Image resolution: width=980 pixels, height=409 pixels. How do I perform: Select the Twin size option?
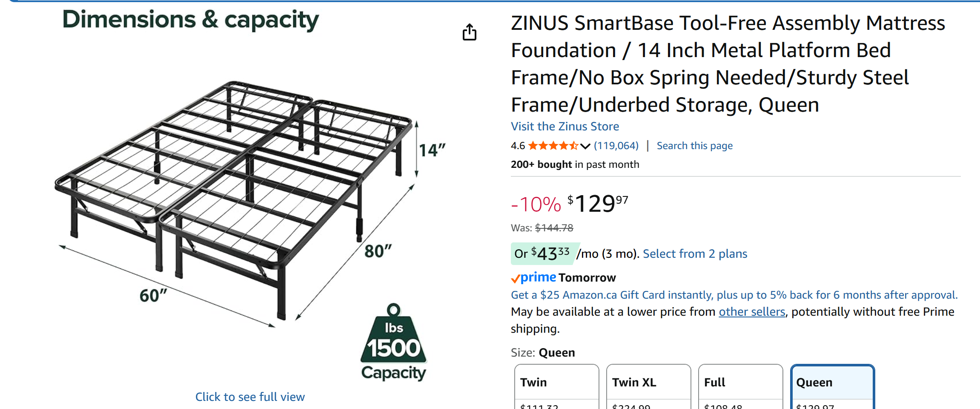556,386
